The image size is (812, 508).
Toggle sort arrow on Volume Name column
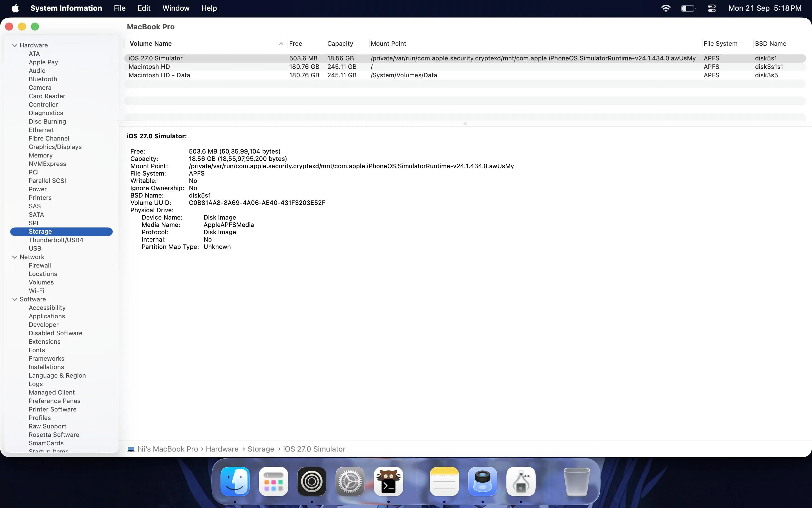tap(281, 44)
